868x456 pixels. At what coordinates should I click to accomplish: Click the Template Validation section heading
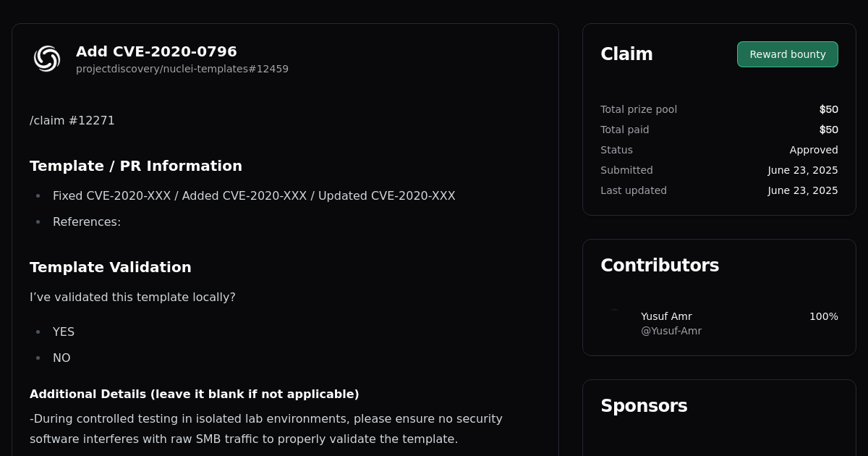pyautogui.click(x=111, y=267)
